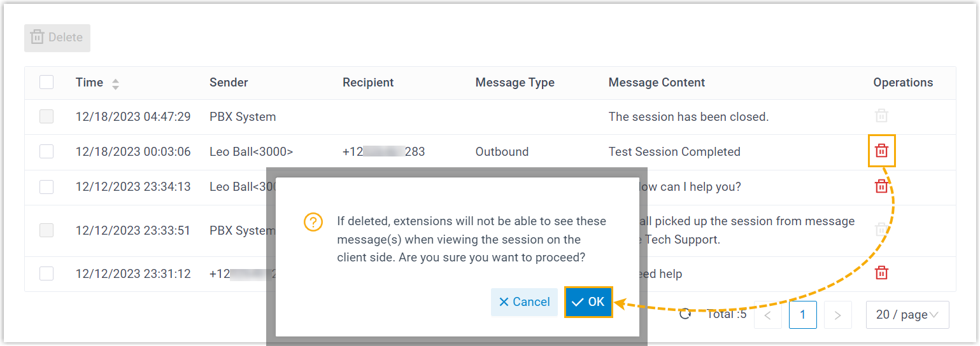Click the greyed trash icon on session closed row

[881, 116]
